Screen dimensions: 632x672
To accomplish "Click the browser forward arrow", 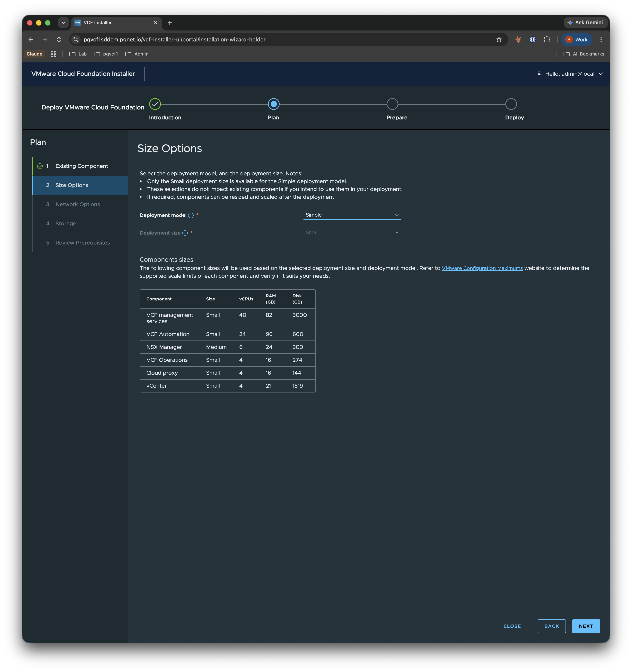I will (45, 39).
